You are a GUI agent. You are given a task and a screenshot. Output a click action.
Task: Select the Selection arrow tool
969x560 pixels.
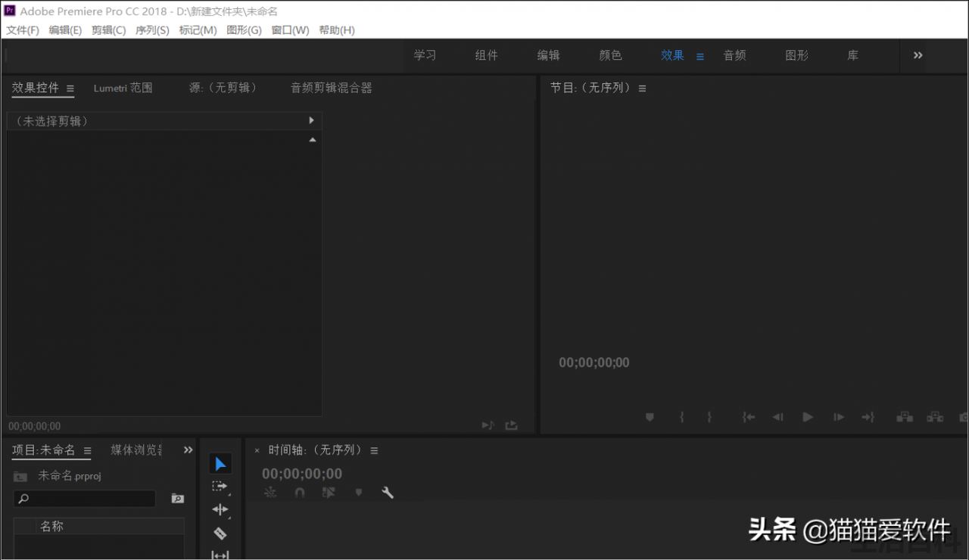point(220,464)
